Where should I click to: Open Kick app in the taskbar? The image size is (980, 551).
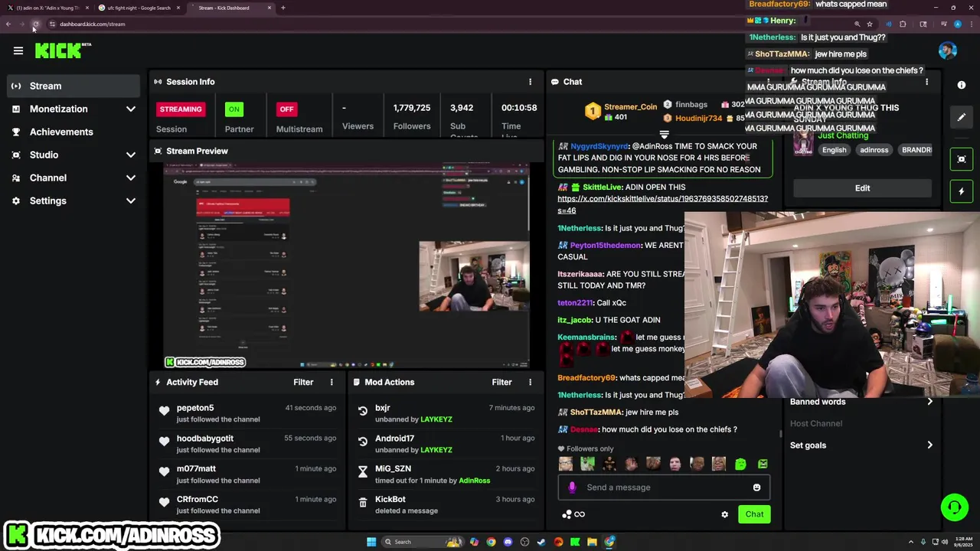click(575, 542)
